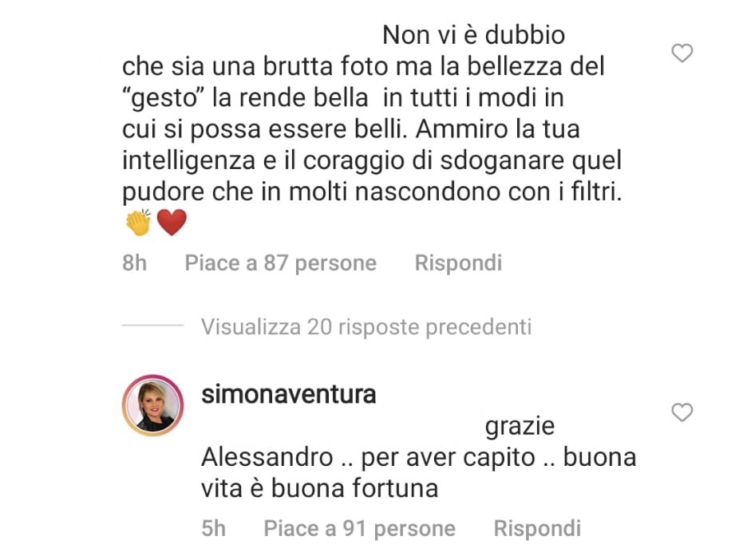Select the "8h" timestamp of the first comment
This screenshot has width=735, height=560.
coord(135,263)
